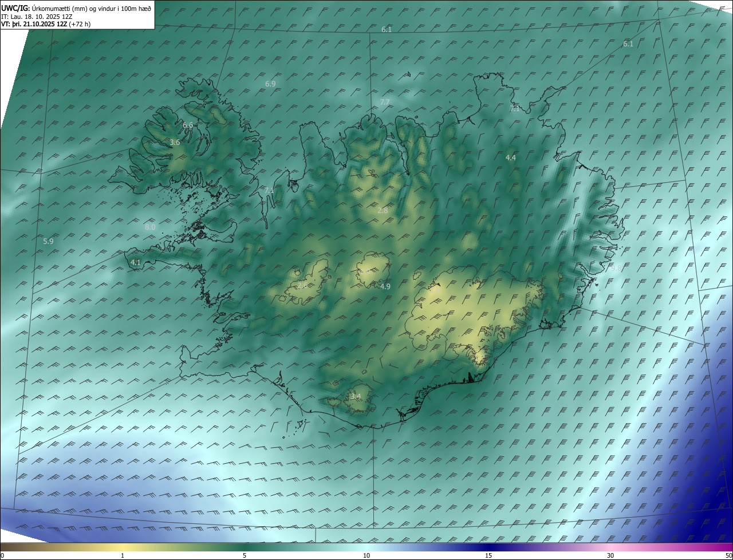
Task: Click the title text 'Úrkomumætti (mm) og vindur i 100m hæð'
Action: (92, 8)
